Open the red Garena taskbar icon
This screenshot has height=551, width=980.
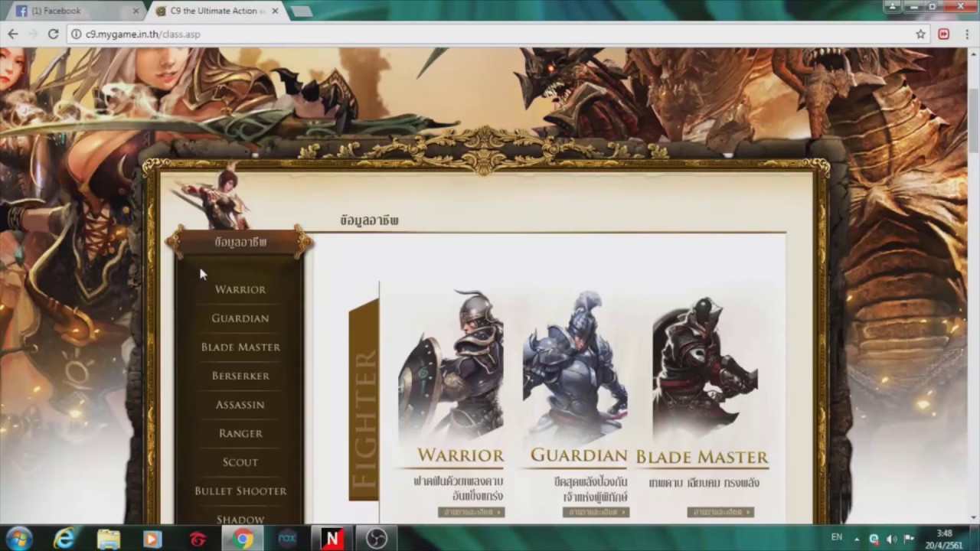197,539
